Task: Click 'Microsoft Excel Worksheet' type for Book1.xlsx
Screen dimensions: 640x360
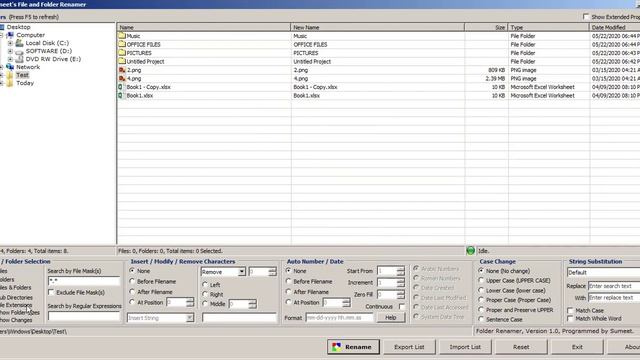Action: pos(542,96)
